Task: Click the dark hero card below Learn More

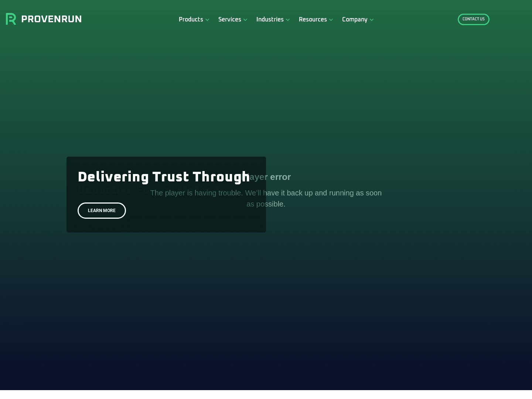Action: point(166,225)
